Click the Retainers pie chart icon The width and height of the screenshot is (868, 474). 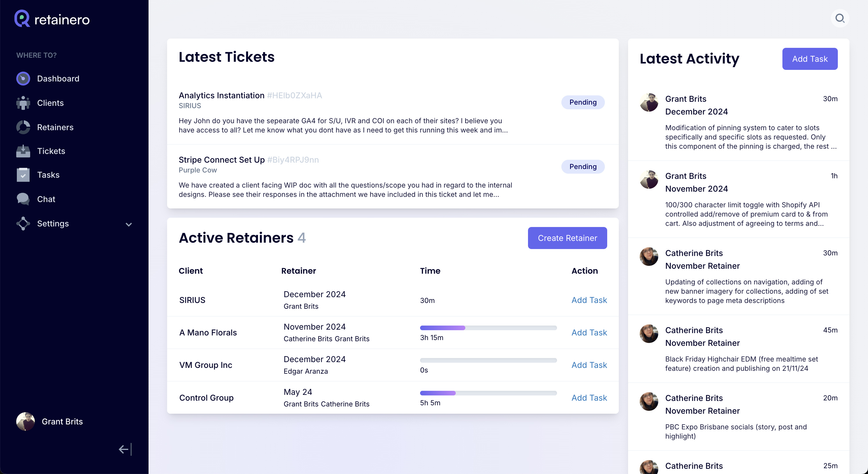(23, 127)
